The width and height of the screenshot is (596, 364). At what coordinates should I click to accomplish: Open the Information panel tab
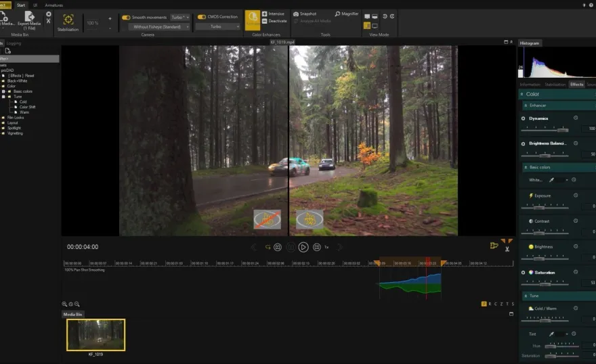(530, 85)
